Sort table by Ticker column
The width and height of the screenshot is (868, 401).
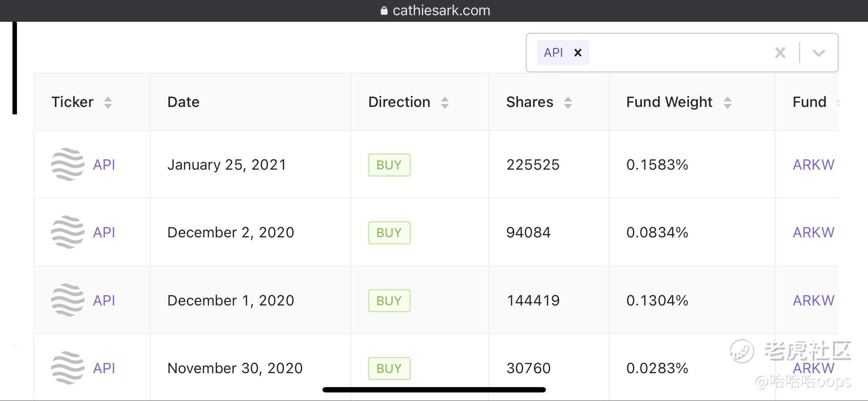(108, 102)
